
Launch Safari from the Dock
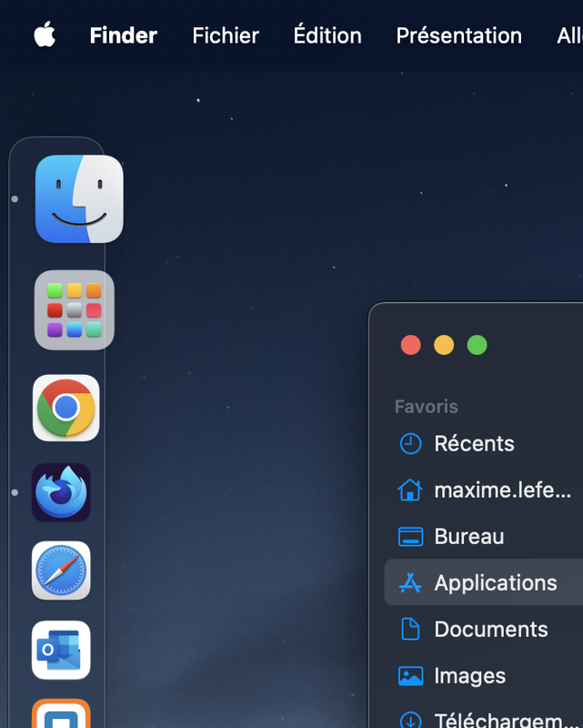coord(61,571)
